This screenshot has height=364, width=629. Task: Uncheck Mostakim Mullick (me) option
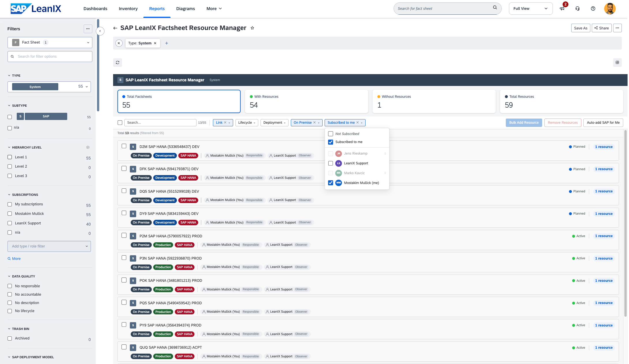331,183
